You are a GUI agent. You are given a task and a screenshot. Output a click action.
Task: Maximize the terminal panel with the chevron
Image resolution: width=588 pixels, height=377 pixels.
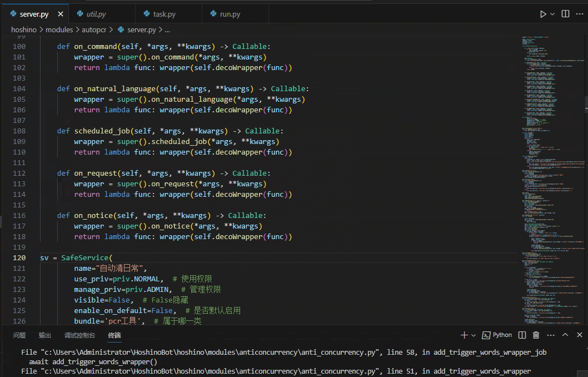[565, 334]
